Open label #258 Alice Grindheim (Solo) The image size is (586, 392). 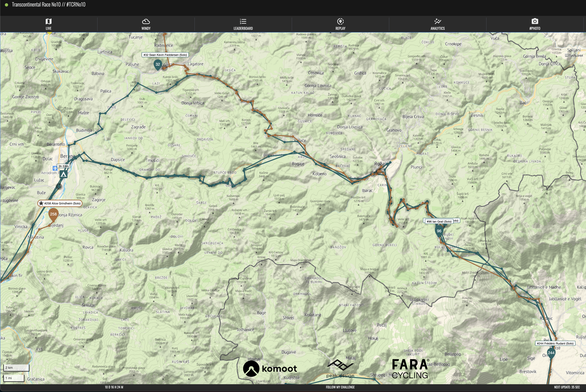(60, 203)
